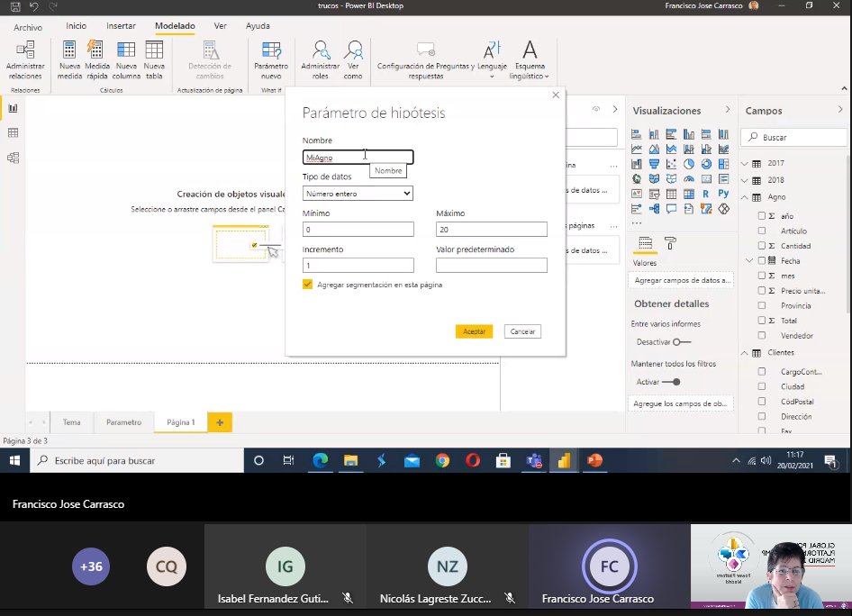Collapse the Agno table in Campos
The height and width of the screenshot is (616, 852).
point(745,196)
